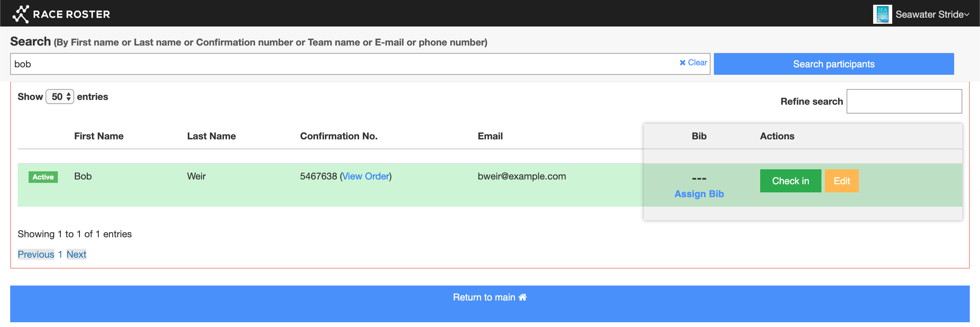This screenshot has width=980, height=327.
Task: Click the Race Roster runner logo icon
Action: [x=21, y=14]
